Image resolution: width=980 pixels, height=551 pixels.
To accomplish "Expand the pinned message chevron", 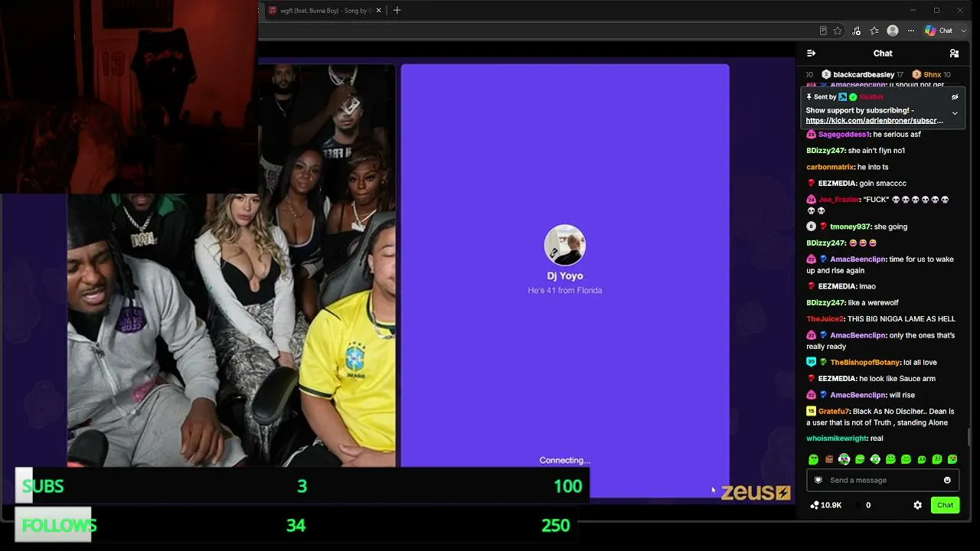I will 955,113.
